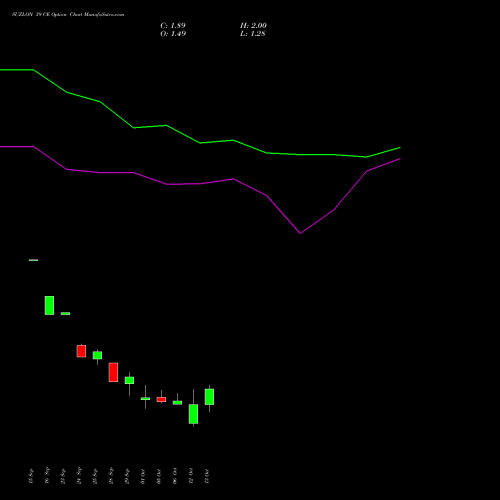Click the 16 Sep date label

(47, 476)
